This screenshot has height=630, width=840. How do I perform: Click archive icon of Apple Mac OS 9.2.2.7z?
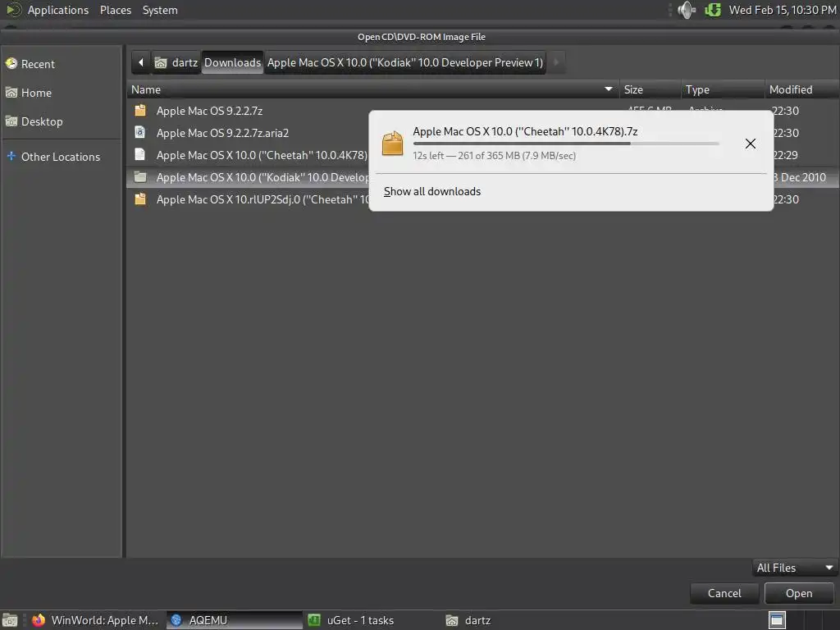click(x=140, y=111)
